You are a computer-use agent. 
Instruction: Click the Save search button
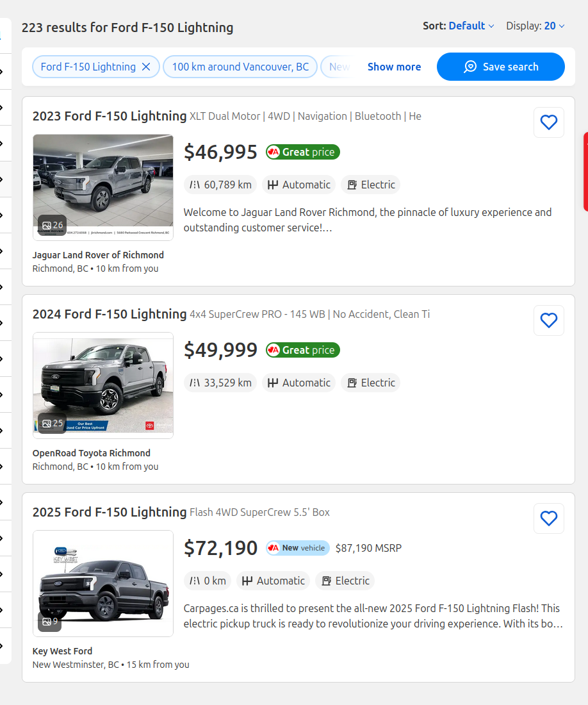(500, 67)
